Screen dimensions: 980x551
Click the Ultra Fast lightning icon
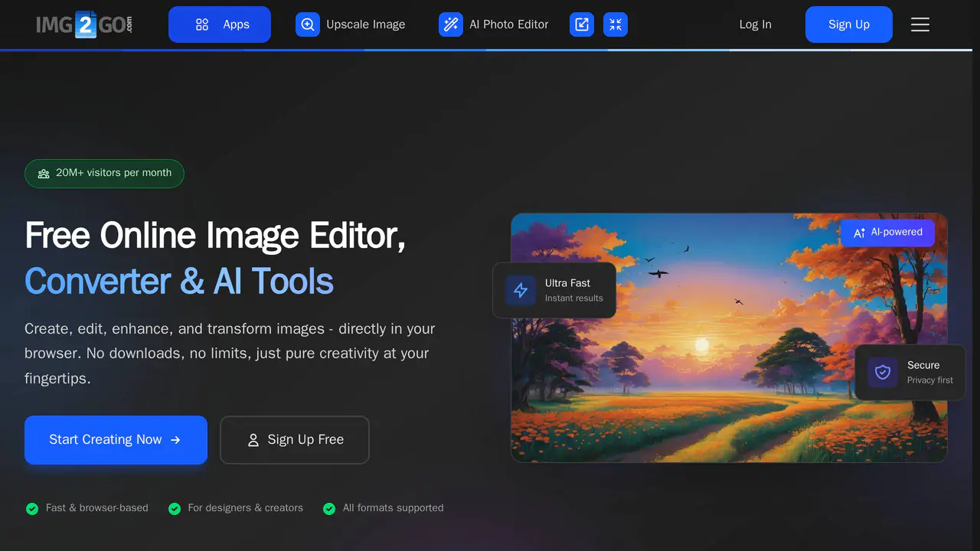tap(521, 290)
